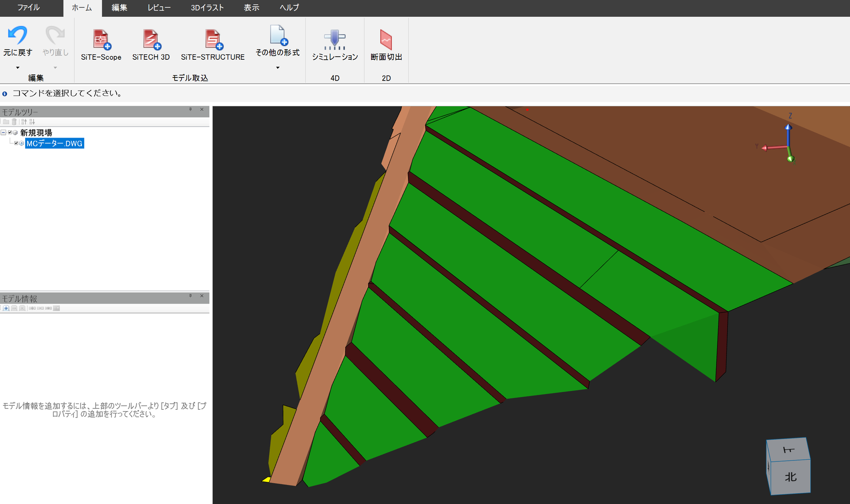Expand the その他の形式 dropdown arrow
This screenshot has height=504, width=850.
point(278,68)
